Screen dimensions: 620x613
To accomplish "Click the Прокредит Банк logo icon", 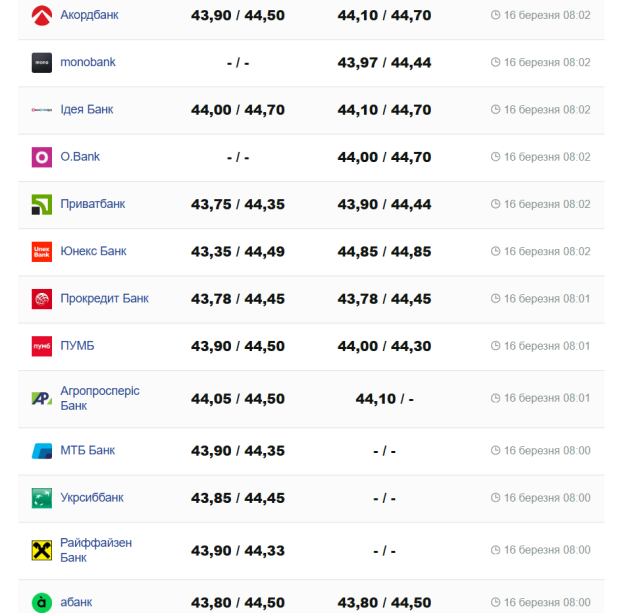I will (41, 298).
